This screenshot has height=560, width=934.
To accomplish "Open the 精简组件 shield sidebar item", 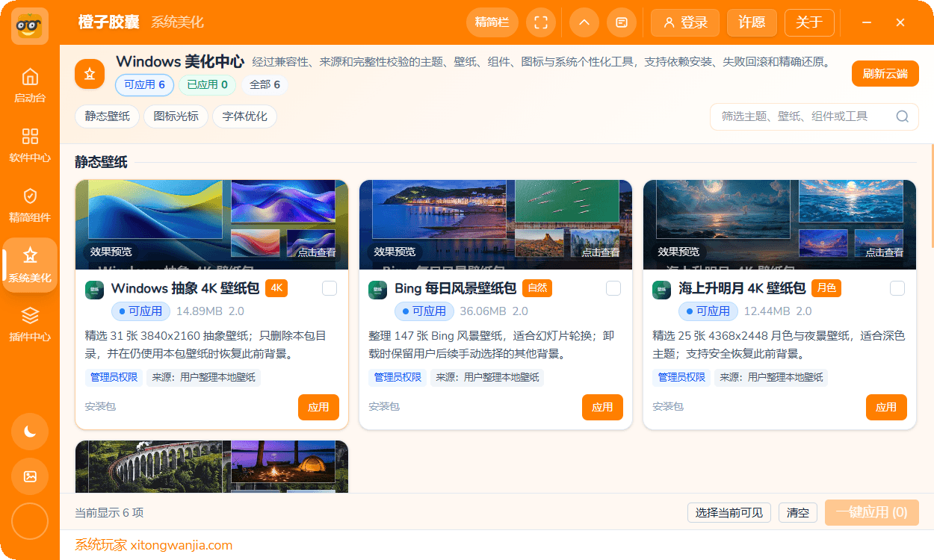I will (x=30, y=205).
